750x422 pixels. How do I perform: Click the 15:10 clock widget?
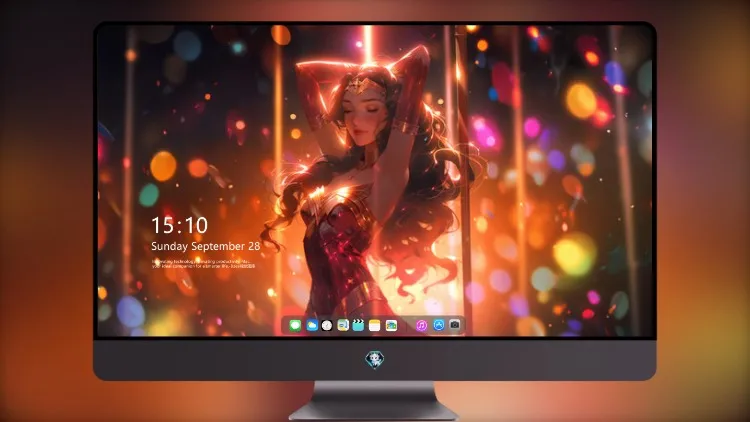click(x=180, y=225)
